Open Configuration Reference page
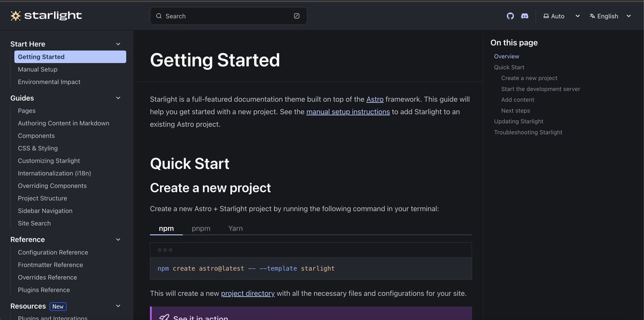644x320 pixels. tap(53, 252)
